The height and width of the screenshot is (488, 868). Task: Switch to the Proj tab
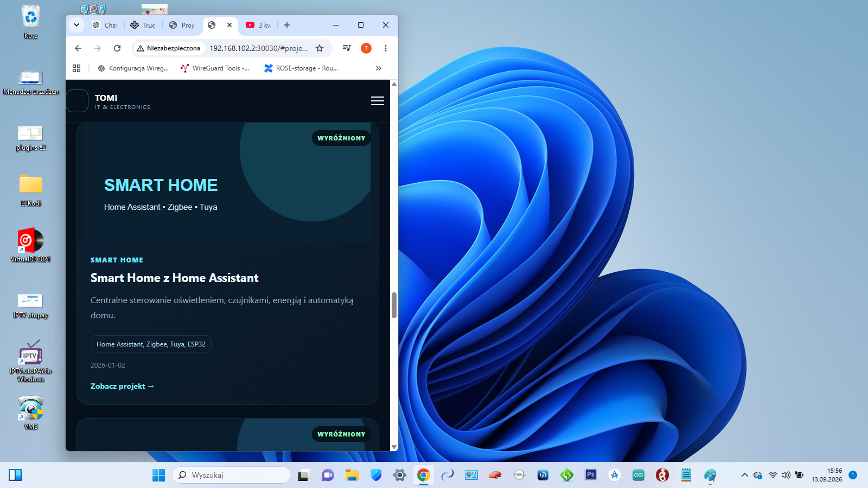point(182,25)
